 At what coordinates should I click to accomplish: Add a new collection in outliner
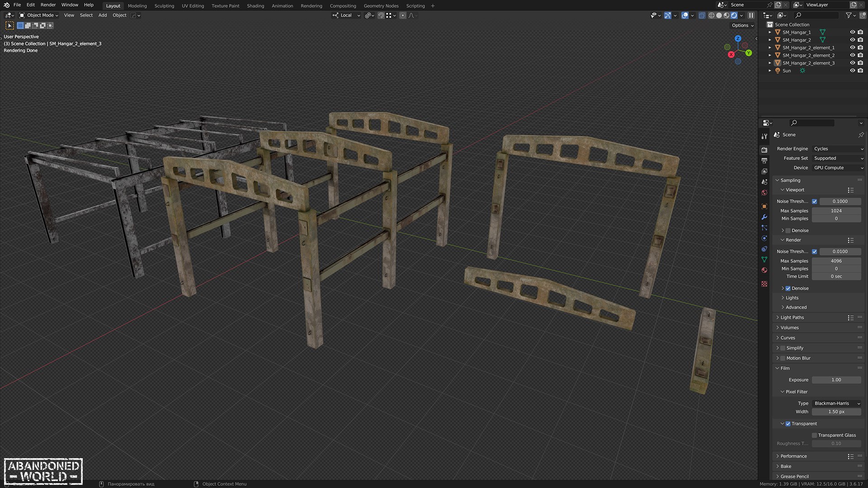[x=862, y=15]
